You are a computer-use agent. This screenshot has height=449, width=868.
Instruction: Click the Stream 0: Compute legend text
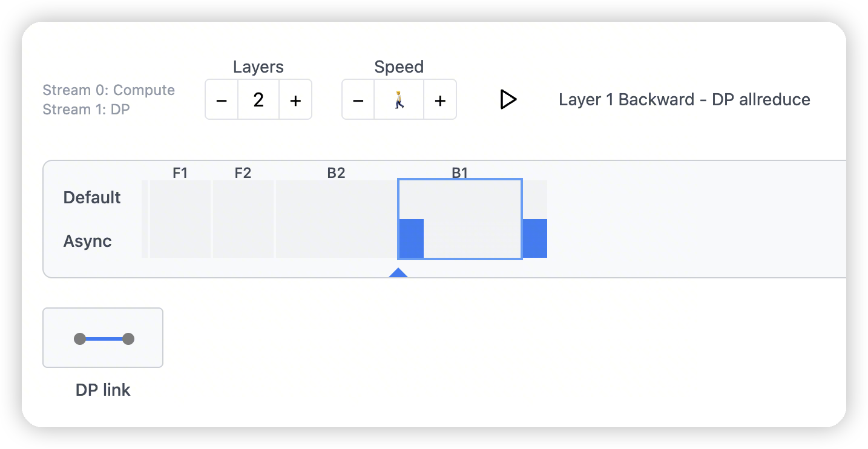tap(109, 90)
